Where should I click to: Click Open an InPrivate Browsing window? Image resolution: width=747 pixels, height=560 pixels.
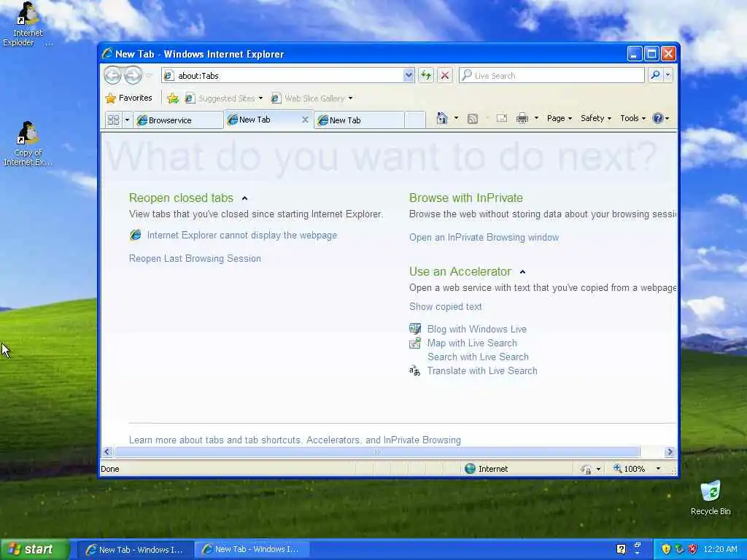coord(484,237)
